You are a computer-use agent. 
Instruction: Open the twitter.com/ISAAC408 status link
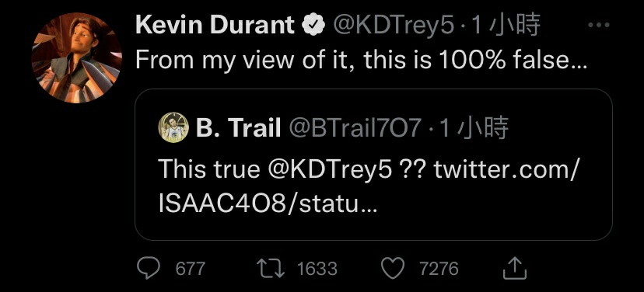[369, 186]
